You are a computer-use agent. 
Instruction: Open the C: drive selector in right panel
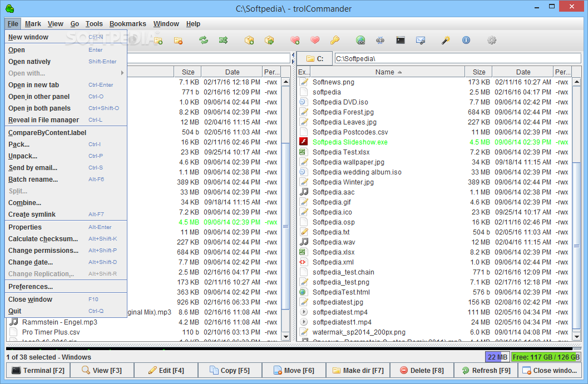click(315, 59)
